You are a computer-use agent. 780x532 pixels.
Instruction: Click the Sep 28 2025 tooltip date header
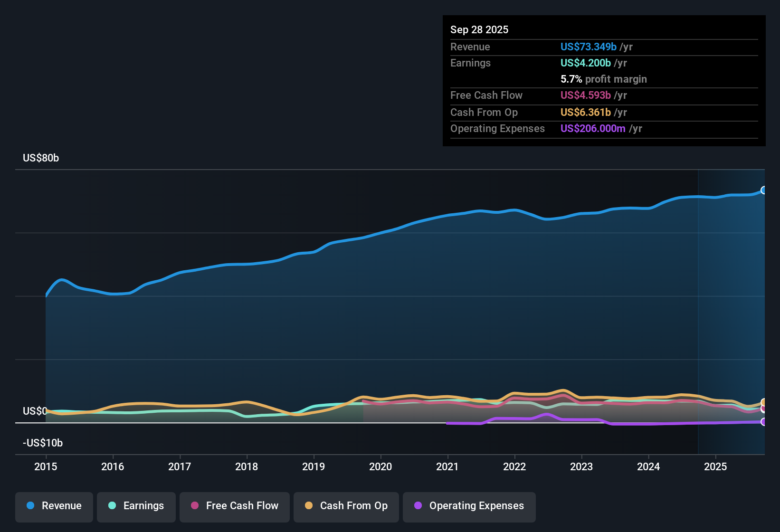click(479, 29)
